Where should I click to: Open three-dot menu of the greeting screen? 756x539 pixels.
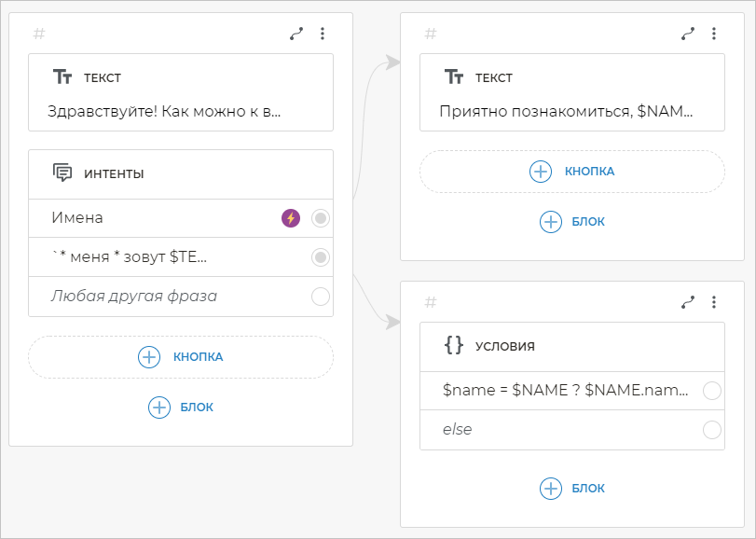click(x=323, y=34)
